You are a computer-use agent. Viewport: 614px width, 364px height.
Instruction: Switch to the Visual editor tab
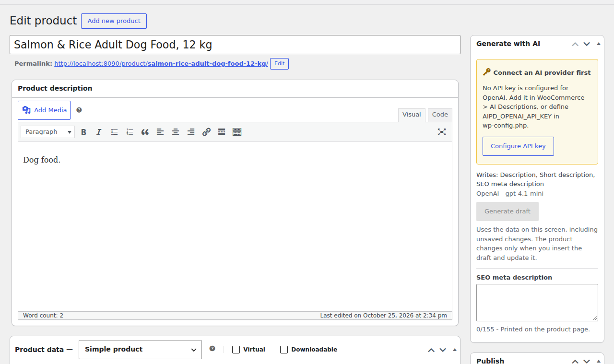click(412, 115)
